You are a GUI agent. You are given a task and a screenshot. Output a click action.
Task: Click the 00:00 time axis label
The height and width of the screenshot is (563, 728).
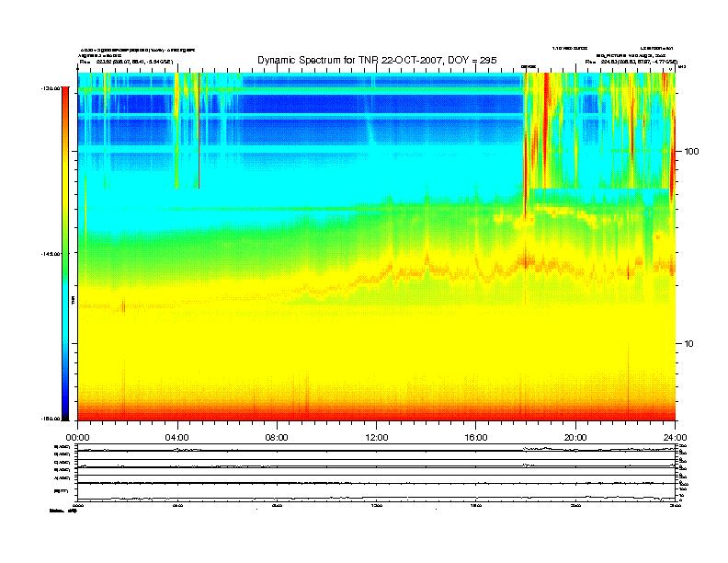point(77,438)
